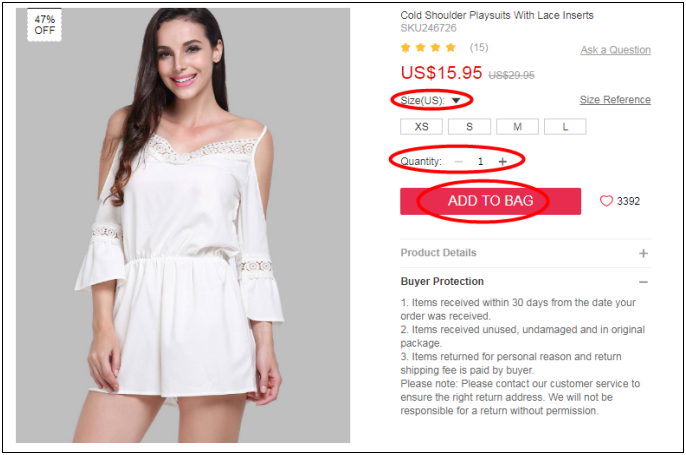Choose size M

[518, 127]
